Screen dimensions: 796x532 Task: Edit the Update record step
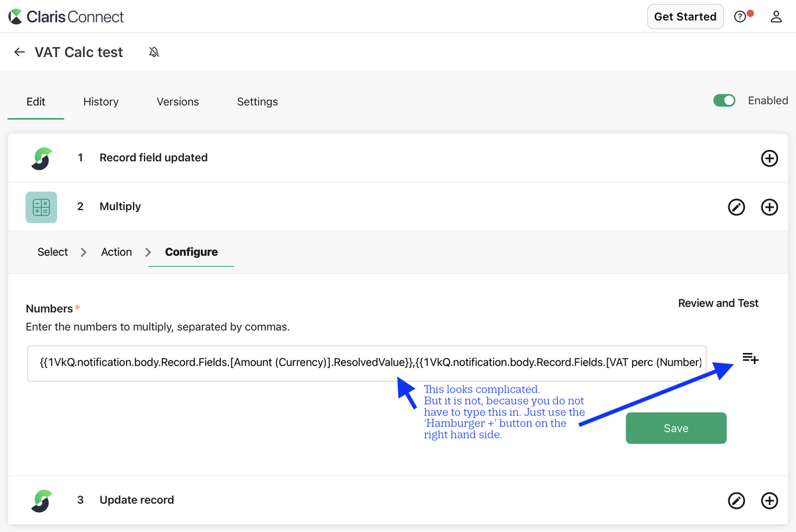tap(736, 501)
